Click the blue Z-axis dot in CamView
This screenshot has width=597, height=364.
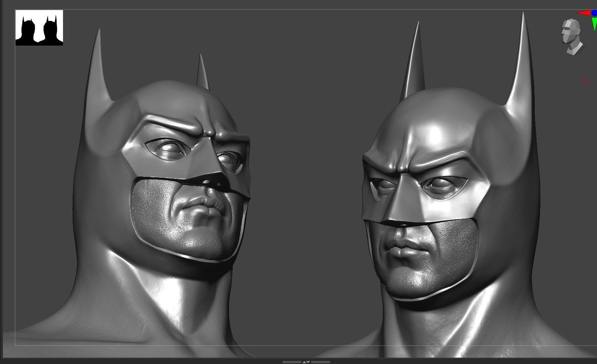pyautogui.click(x=594, y=13)
